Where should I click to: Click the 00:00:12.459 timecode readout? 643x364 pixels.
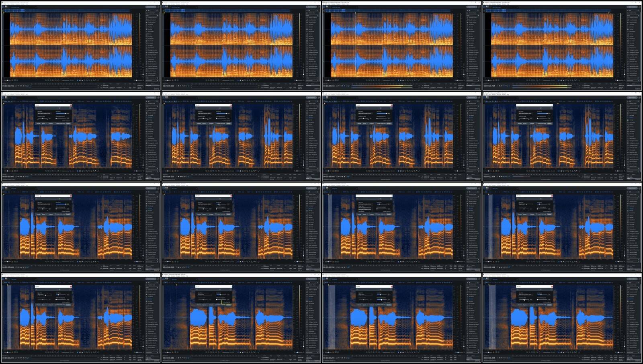click(x=490, y=176)
